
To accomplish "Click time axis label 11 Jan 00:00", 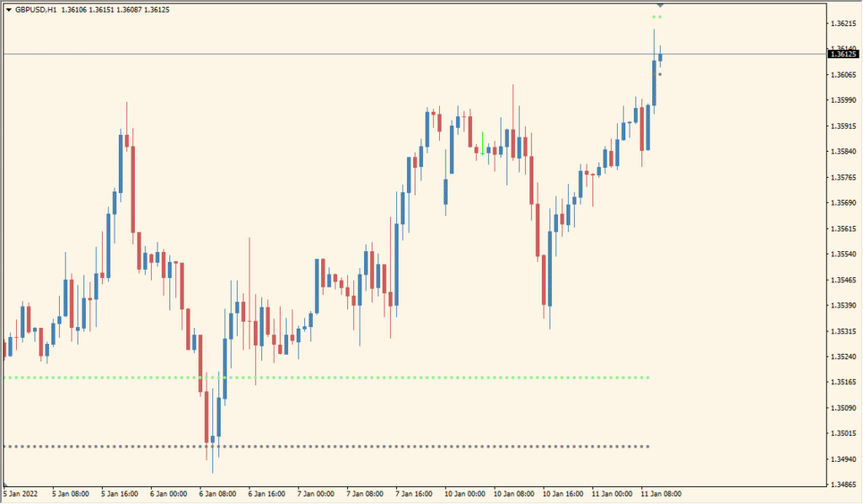I will coord(612,494).
